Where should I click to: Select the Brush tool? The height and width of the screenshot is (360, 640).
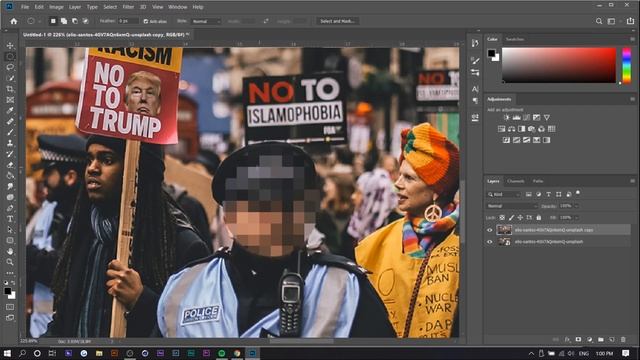coord(10,132)
